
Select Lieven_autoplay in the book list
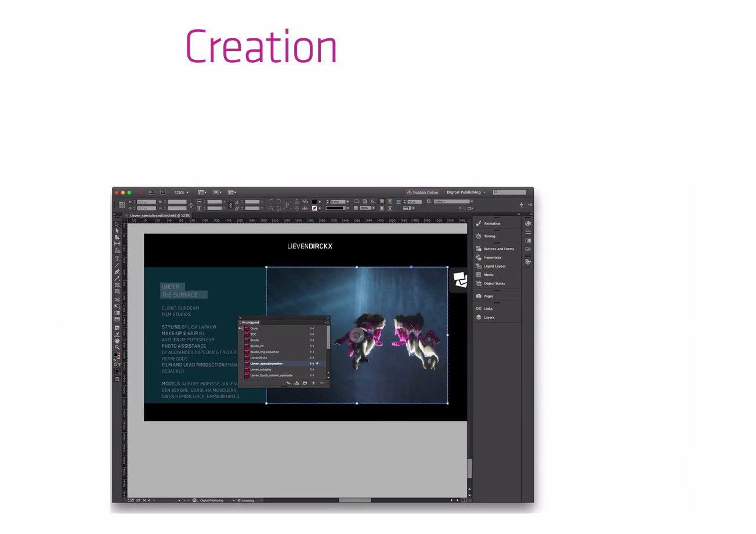coord(261,369)
